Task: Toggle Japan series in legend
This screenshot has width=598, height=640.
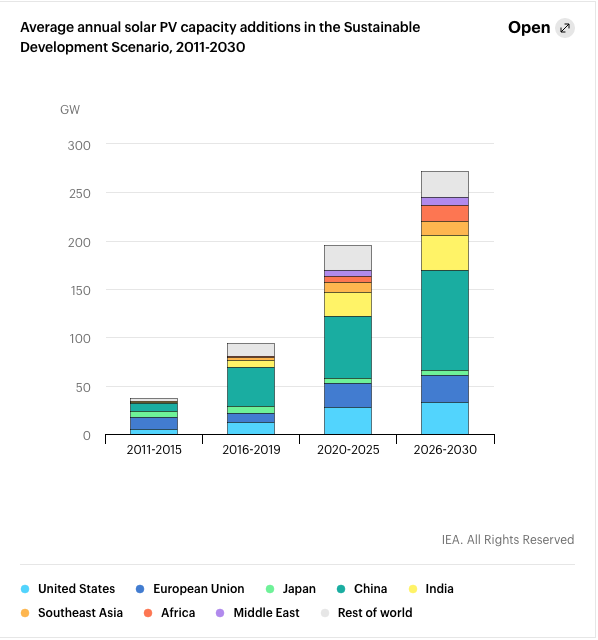Action: pyautogui.click(x=291, y=589)
